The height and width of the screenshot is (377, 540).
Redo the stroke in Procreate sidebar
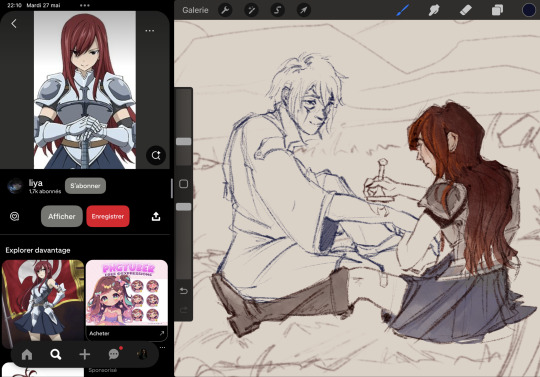pyautogui.click(x=184, y=310)
